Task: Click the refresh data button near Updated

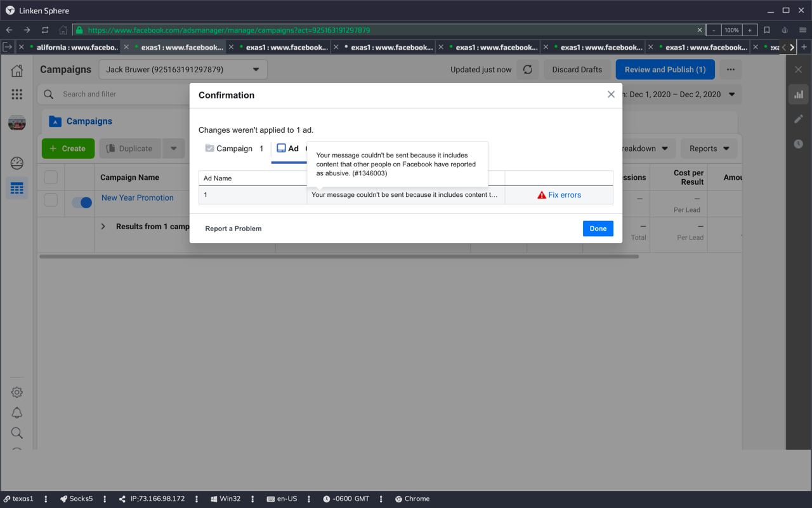Action: click(528, 70)
